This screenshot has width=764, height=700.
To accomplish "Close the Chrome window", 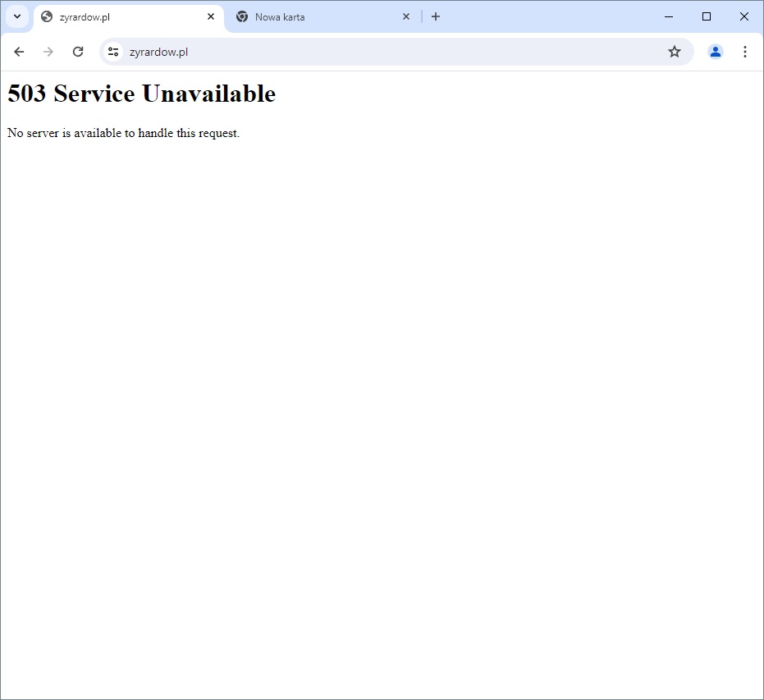I will [744, 16].
